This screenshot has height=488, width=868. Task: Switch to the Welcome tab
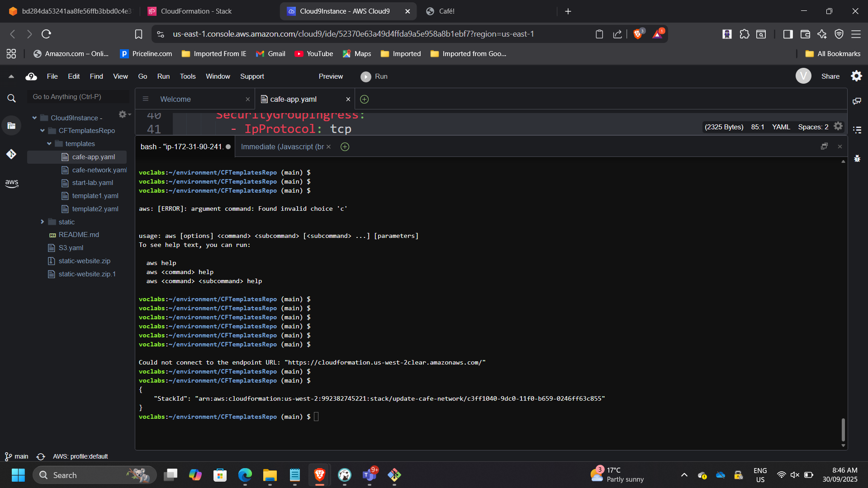[x=175, y=99]
